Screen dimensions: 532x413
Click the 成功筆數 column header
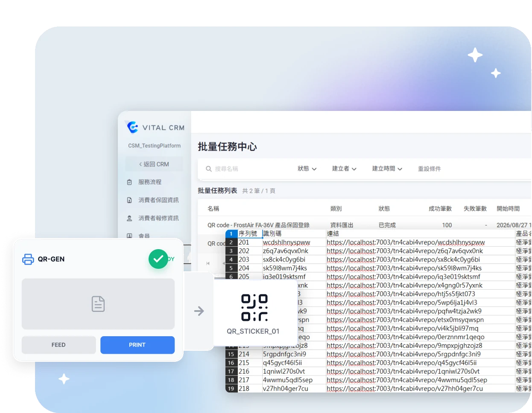(440, 209)
